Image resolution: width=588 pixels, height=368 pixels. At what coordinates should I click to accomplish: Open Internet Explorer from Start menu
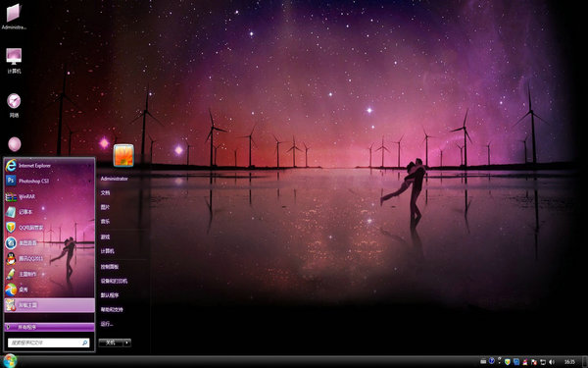49,166
